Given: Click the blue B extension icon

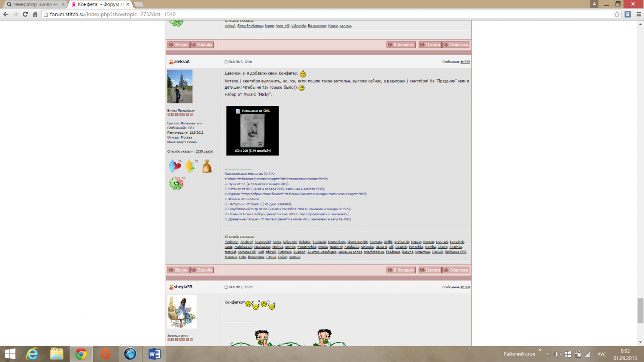Looking at the screenshot, I should pyautogui.click(x=628, y=14).
